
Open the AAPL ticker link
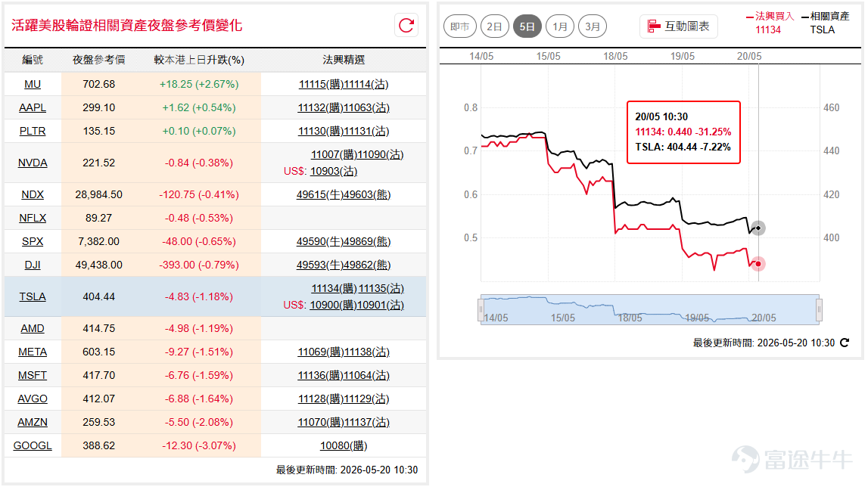33,107
